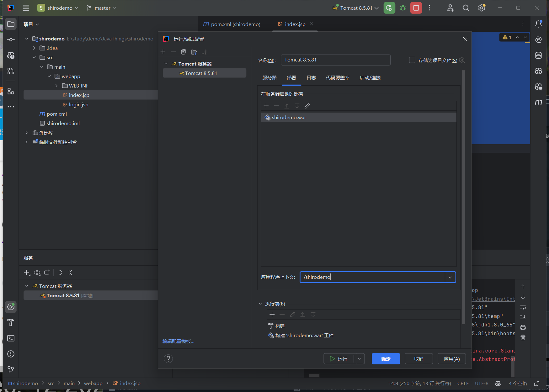Add artifact to deploy list
The image size is (549, 392).
(x=266, y=106)
